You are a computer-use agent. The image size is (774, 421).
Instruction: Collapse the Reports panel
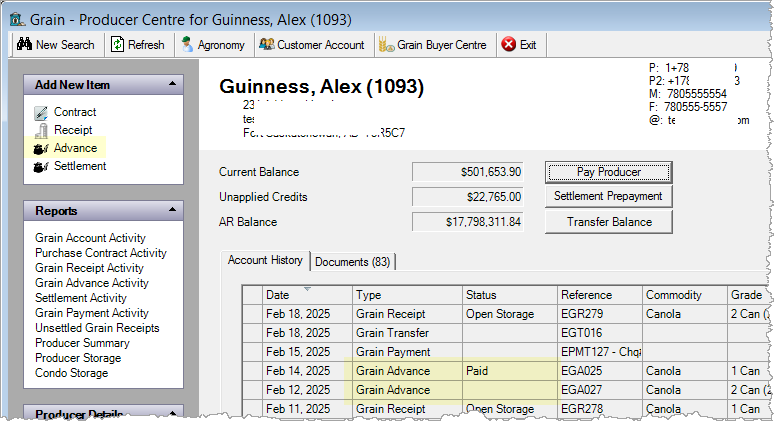[x=172, y=210]
